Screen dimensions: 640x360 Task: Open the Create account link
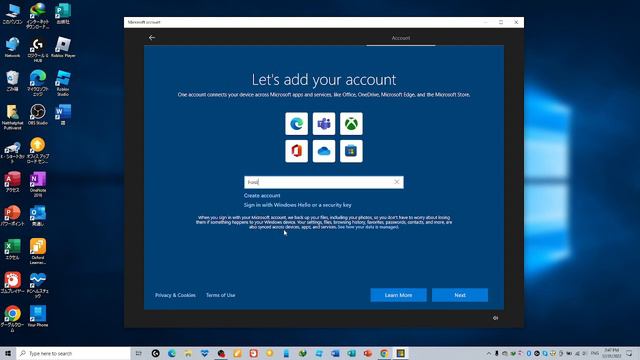262,196
